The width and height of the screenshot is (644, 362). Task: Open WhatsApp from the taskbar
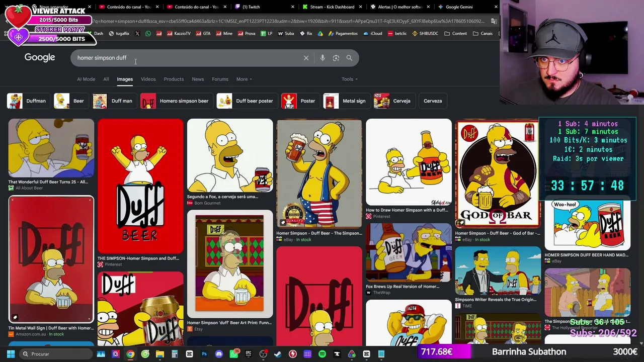[x=234, y=354]
